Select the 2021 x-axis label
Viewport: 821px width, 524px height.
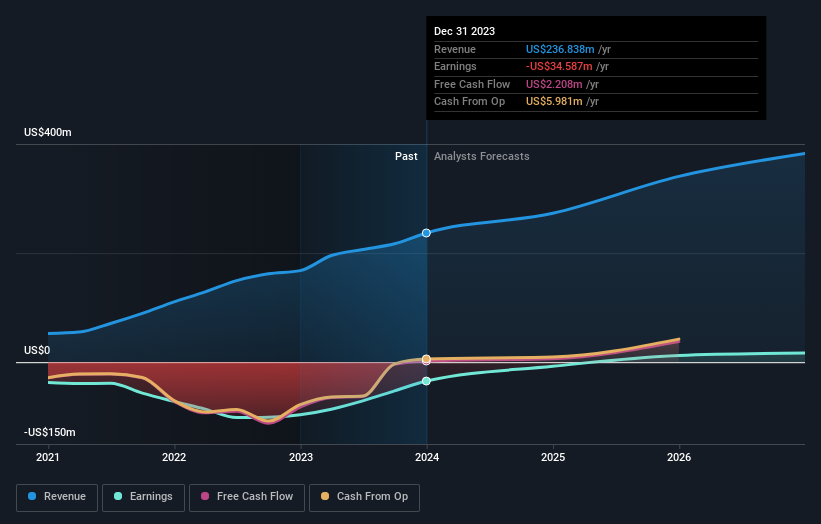coord(48,457)
